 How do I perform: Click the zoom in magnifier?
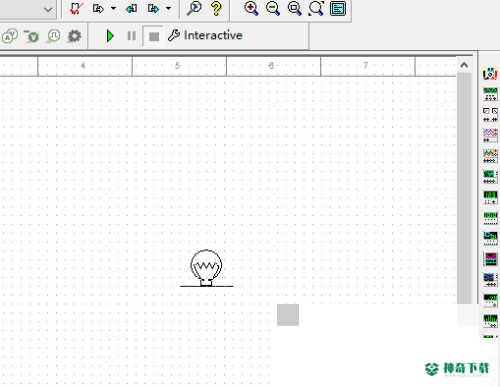point(251,8)
